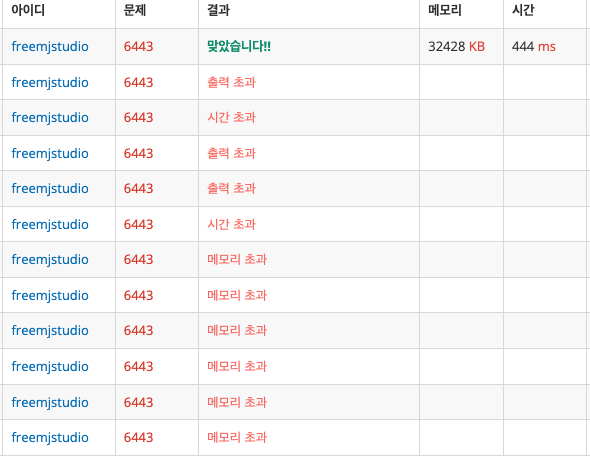
Task: Click the first 시간 초과 result
Action: coord(231,117)
